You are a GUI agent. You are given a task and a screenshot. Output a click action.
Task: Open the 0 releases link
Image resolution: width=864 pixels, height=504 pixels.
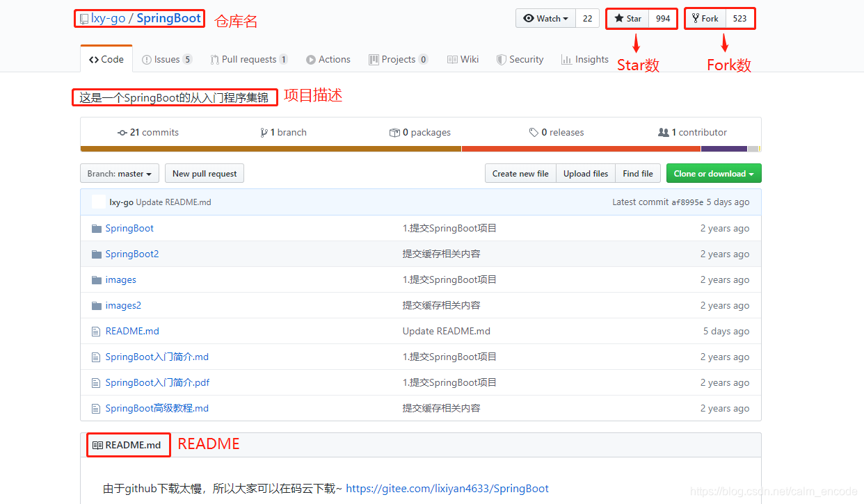[557, 132]
